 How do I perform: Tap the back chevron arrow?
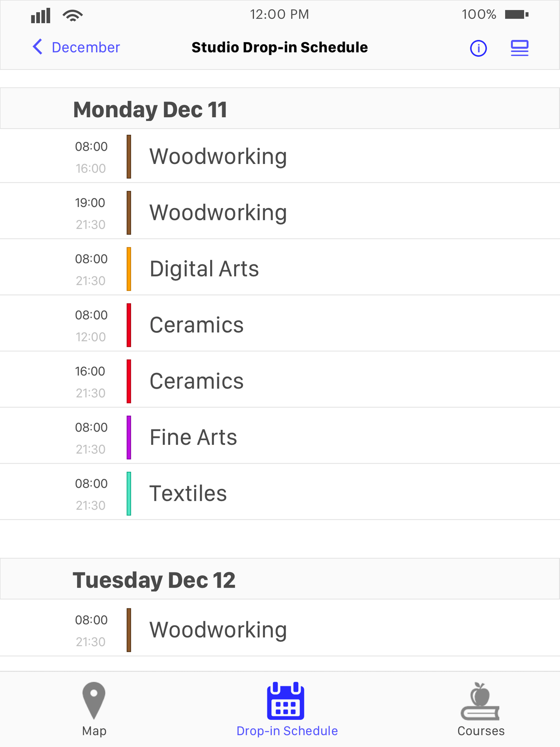click(38, 47)
